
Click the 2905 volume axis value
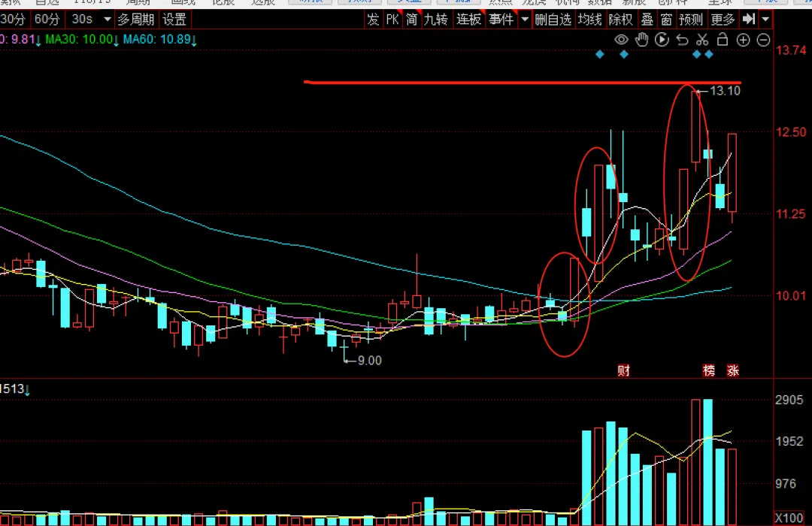(789, 400)
